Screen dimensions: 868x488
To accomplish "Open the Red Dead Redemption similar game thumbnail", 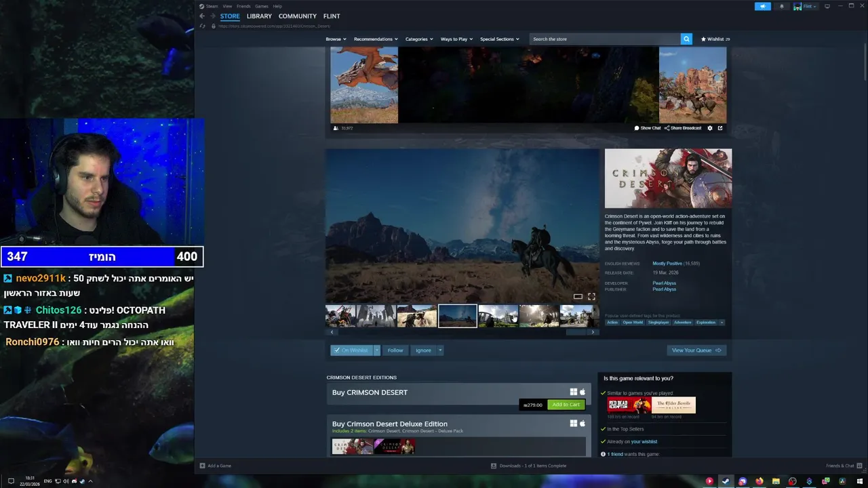I will pyautogui.click(x=629, y=405).
